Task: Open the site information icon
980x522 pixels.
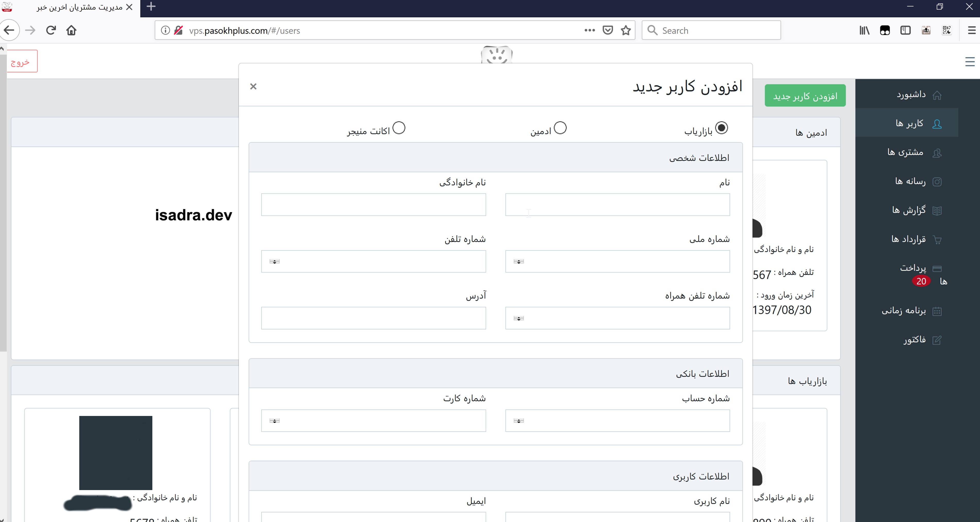Action: [165, 30]
